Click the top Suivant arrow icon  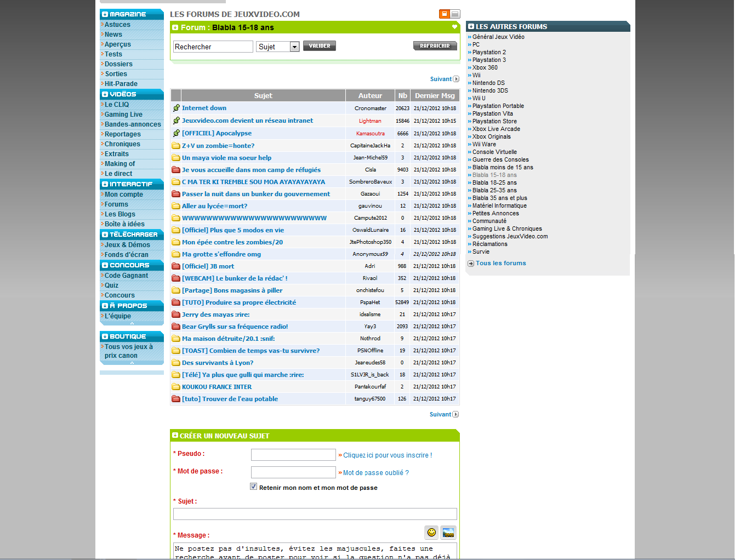(456, 79)
